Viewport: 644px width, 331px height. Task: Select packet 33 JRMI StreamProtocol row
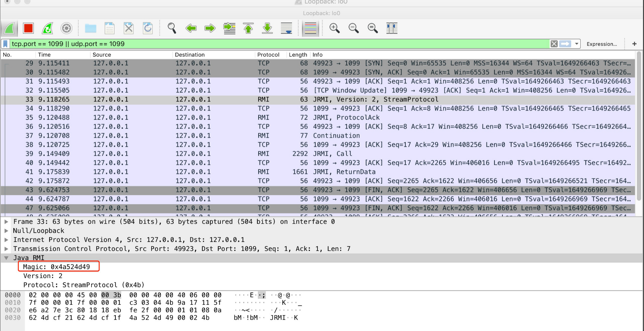[318, 100]
